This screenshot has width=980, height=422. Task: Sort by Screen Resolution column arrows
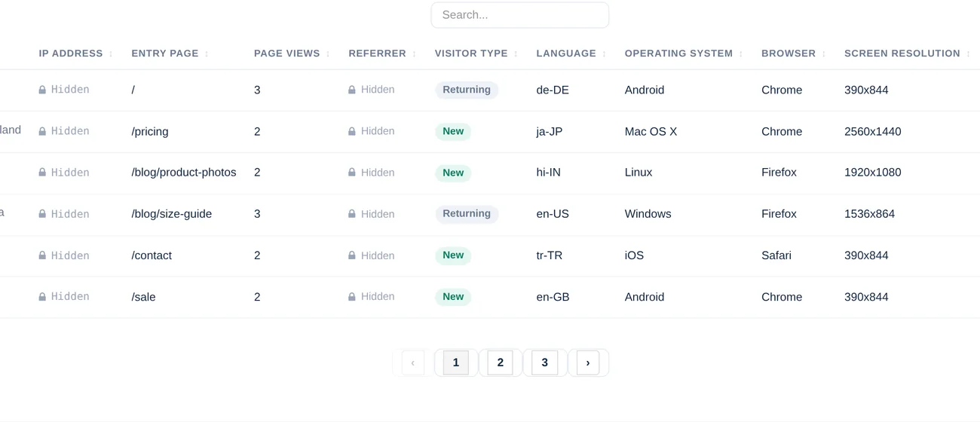(x=968, y=54)
